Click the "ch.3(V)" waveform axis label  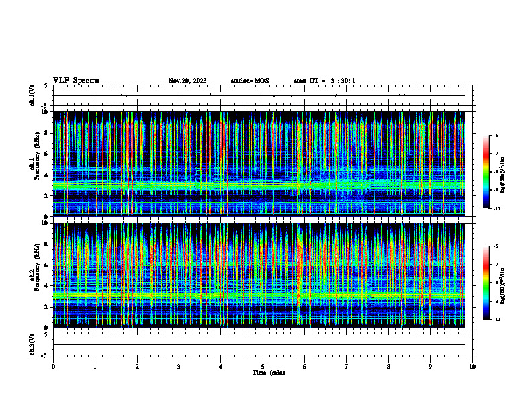(32, 345)
